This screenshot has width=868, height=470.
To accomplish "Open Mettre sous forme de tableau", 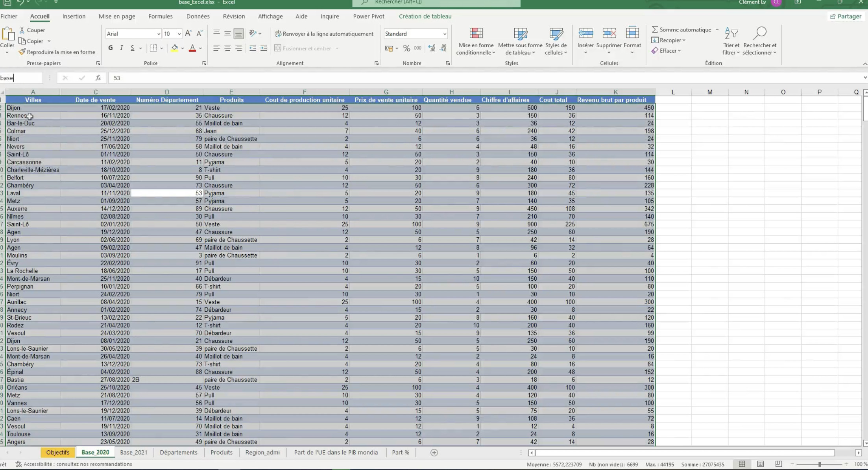I will point(520,41).
